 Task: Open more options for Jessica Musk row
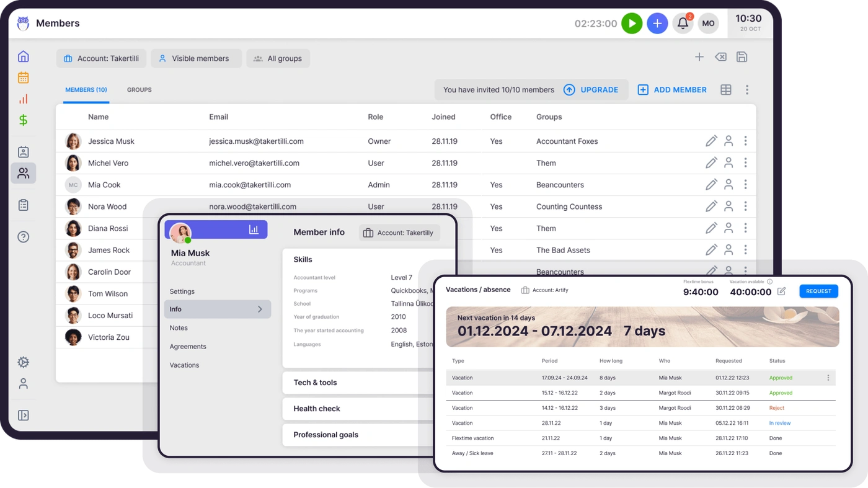pos(745,141)
